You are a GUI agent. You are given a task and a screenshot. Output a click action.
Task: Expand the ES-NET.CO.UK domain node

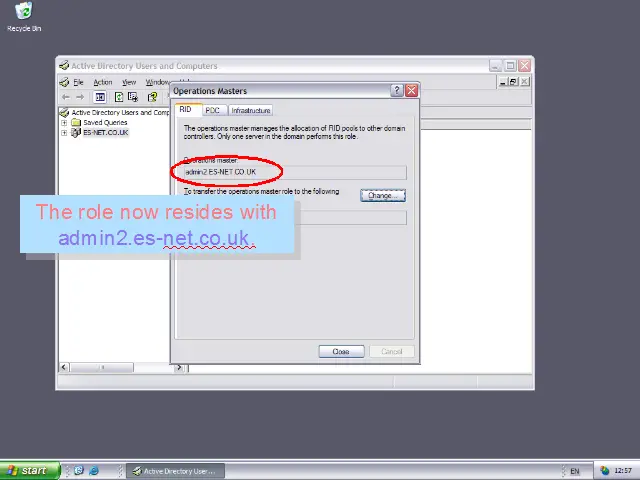coord(64,133)
